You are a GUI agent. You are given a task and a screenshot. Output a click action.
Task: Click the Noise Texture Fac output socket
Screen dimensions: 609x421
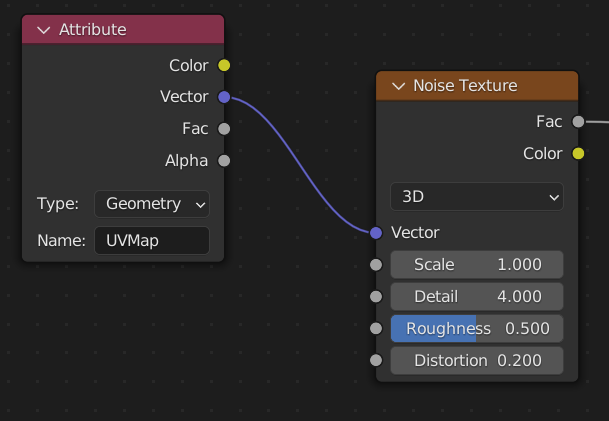click(x=578, y=122)
